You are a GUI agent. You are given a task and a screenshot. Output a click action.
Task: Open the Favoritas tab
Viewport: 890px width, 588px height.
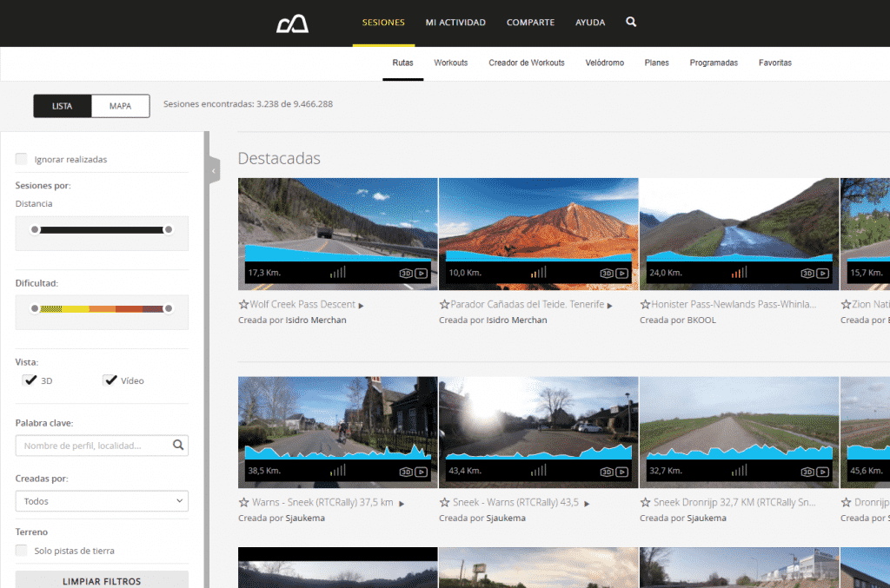pos(775,63)
